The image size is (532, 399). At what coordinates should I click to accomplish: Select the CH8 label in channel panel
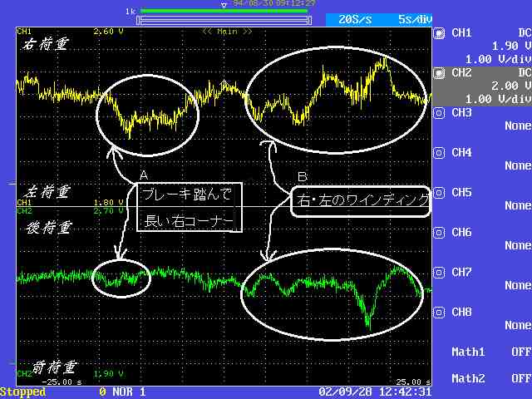pyautogui.click(x=461, y=313)
